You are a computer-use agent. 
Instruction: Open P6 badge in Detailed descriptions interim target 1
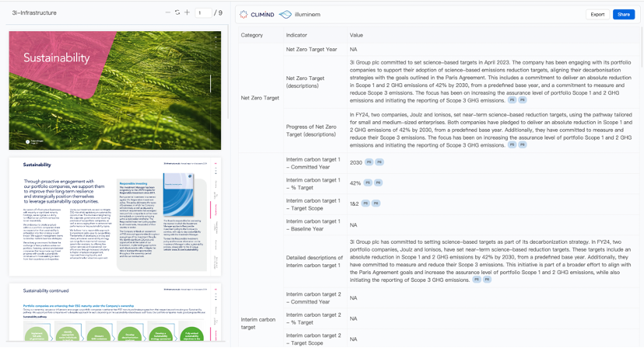pos(487,280)
